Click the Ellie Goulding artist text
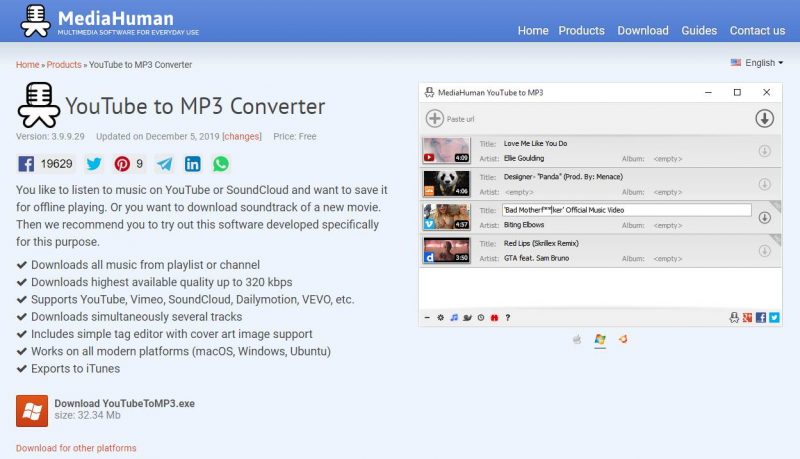The width and height of the screenshot is (800, 459). pyautogui.click(x=524, y=158)
